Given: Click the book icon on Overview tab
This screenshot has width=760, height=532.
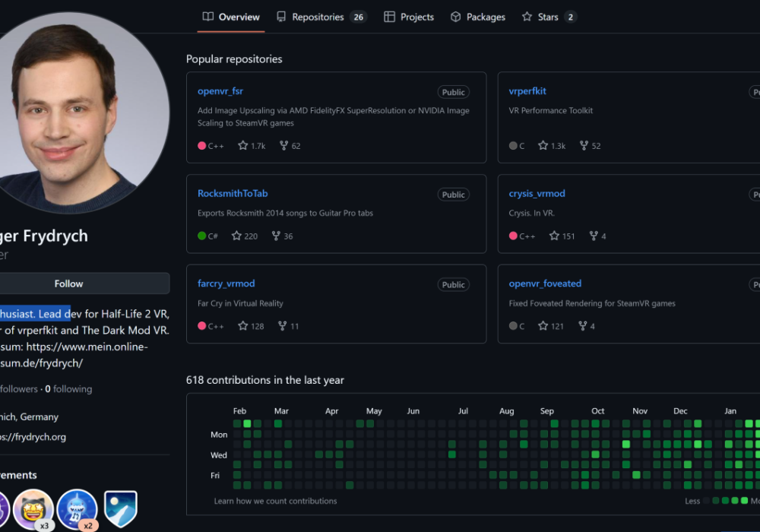Looking at the screenshot, I should coord(208,17).
